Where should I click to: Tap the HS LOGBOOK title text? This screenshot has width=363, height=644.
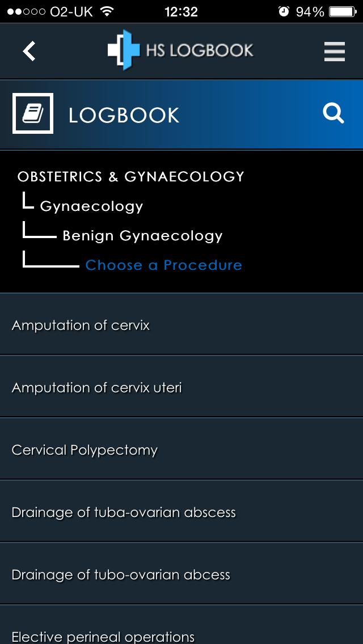[x=198, y=50]
